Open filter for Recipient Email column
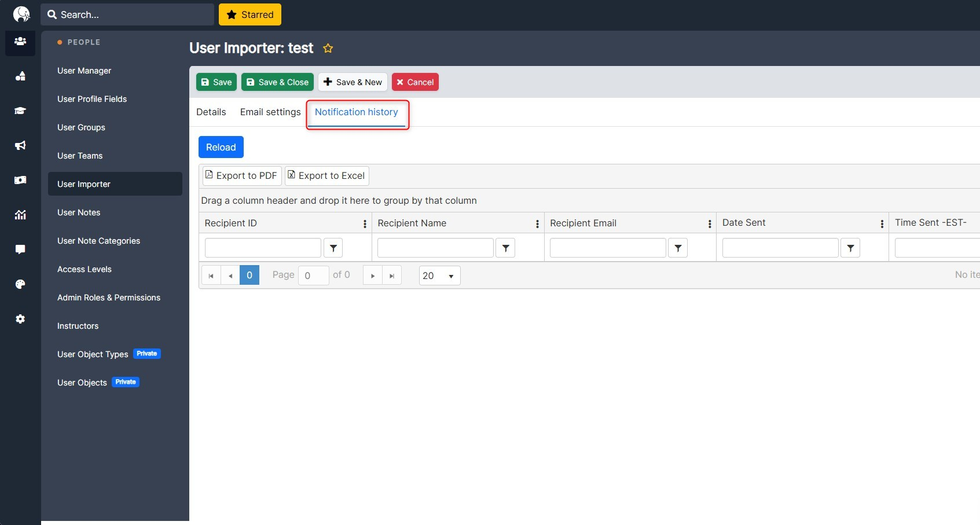This screenshot has height=525, width=980. 678,248
